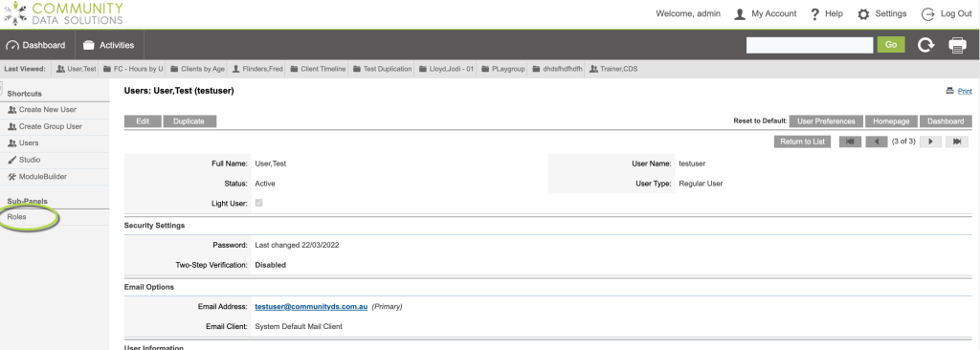Open last viewed Test Duplication
Screen dimensions: 980x350
pyautogui.click(x=382, y=69)
